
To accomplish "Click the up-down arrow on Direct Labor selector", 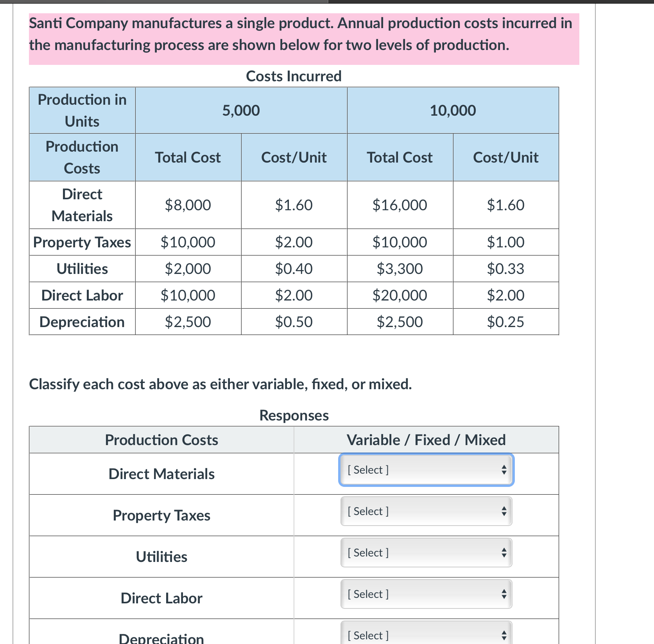I will tap(504, 594).
